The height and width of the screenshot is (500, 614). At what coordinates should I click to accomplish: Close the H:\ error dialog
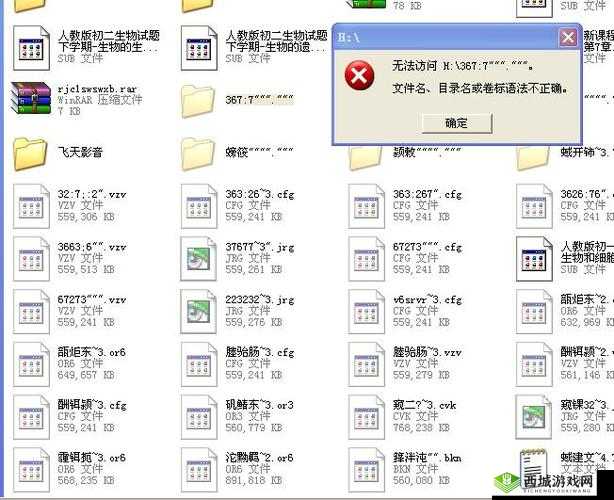567,38
